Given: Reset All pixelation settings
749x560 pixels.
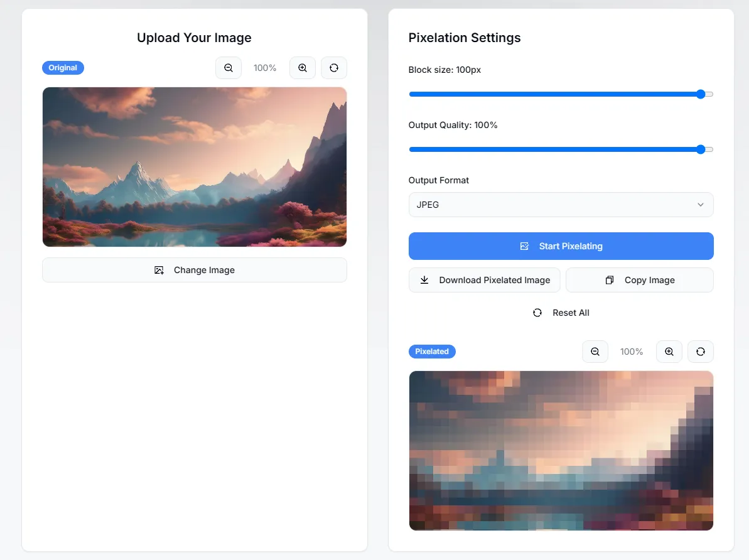Looking at the screenshot, I should pyautogui.click(x=561, y=313).
